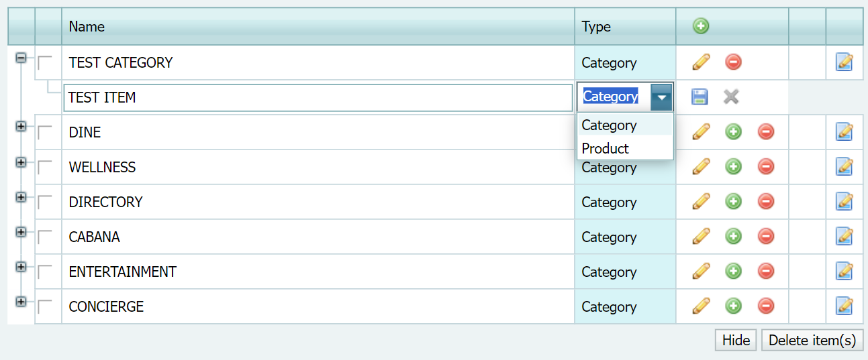
Task: Toggle the Type dropdown arrow for TEST ITEM
Action: (662, 97)
